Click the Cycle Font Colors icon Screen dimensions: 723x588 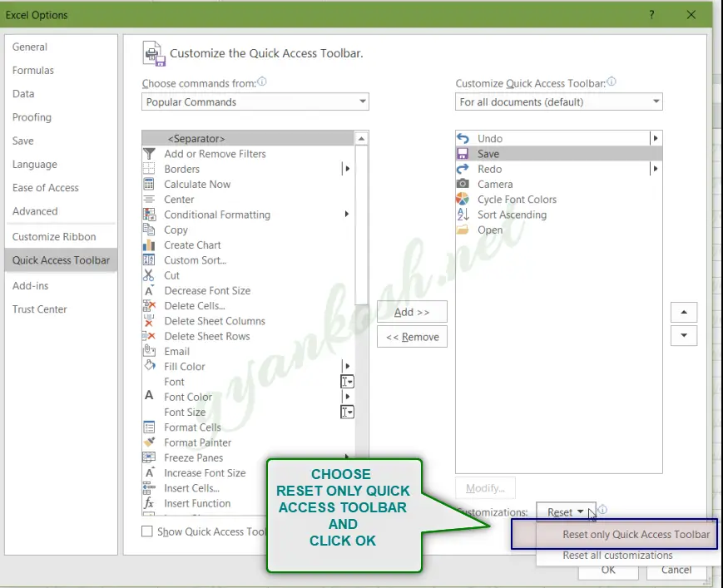[463, 199]
